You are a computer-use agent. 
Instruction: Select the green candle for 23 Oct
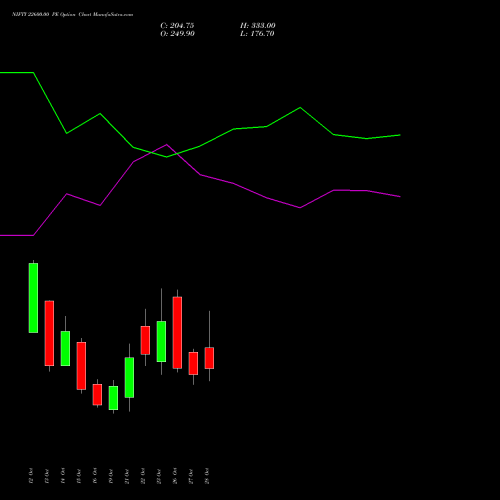point(161,341)
